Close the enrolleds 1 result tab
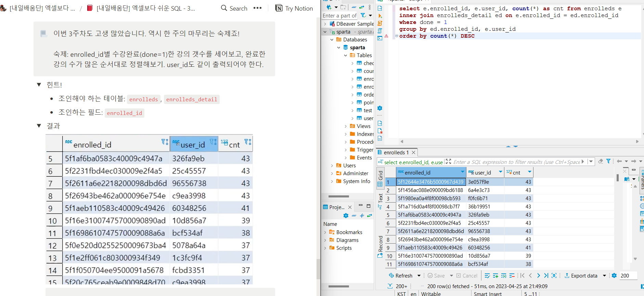644x296 pixels. 413,153
